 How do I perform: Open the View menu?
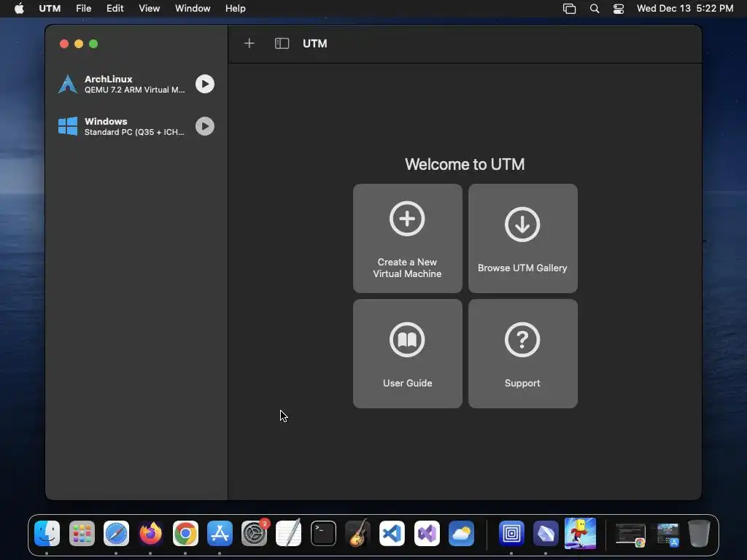click(x=149, y=9)
